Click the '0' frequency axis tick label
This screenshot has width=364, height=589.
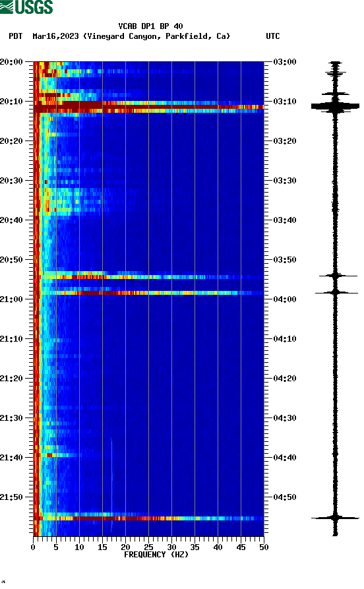pyautogui.click(x=33, y=547)
